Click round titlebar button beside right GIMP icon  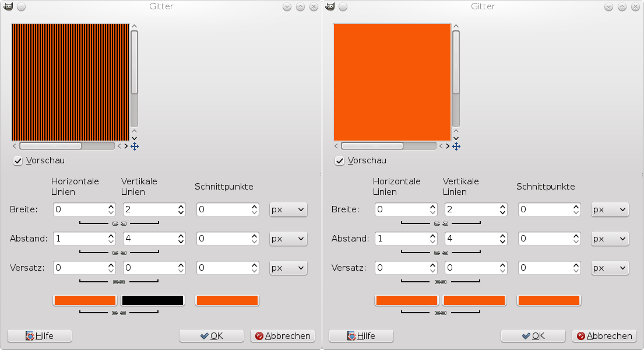pyautogui.click(x=343, y=6)
